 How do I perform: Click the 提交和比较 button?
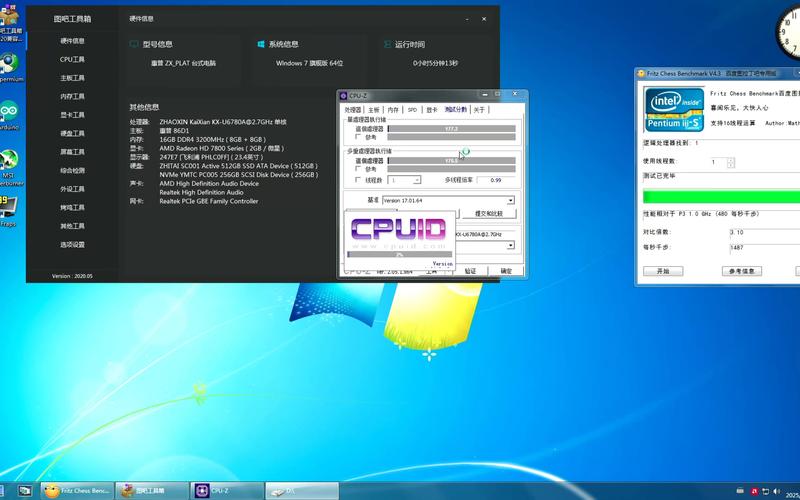[487, 214]
